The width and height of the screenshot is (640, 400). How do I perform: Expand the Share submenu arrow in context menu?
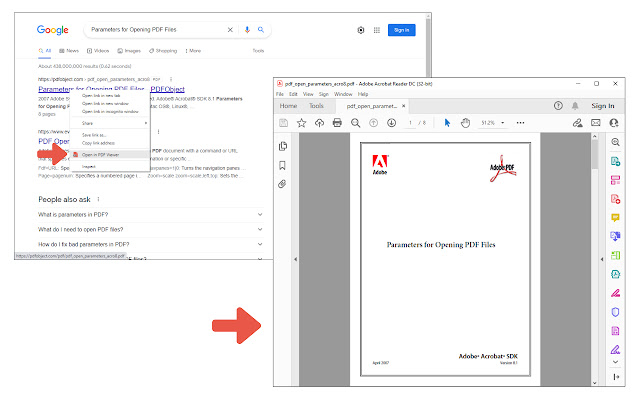coord(146,123)
